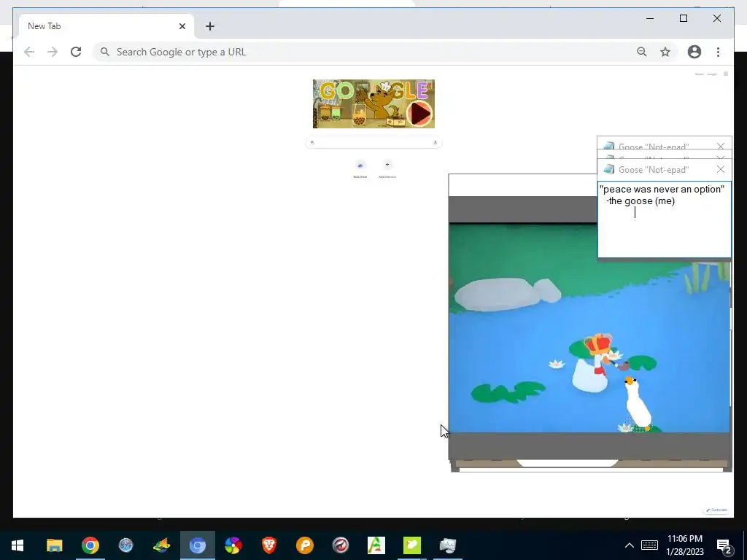This screenshot has height=560, width=747.
Task: Open the Windows Start menu
Action: (18, 545)
